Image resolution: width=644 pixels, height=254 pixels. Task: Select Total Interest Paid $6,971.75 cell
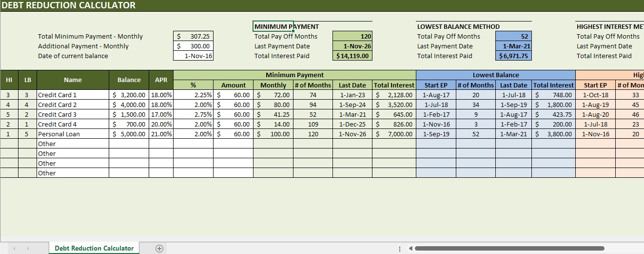514,56
